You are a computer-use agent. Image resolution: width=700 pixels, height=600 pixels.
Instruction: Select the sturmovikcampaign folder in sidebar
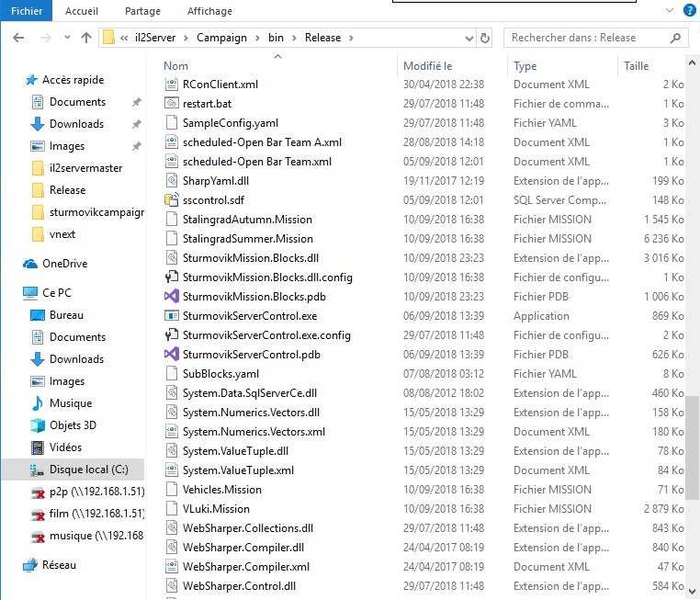click(88, 212)
